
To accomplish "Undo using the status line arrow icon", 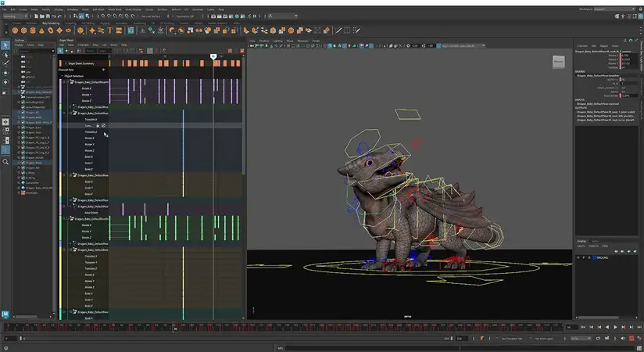I will (54, 16).
